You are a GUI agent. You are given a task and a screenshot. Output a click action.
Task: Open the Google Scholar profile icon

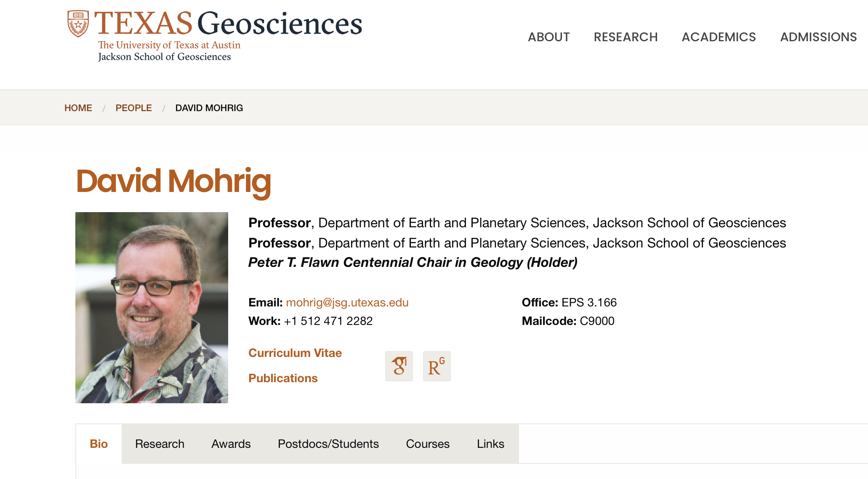399,366
